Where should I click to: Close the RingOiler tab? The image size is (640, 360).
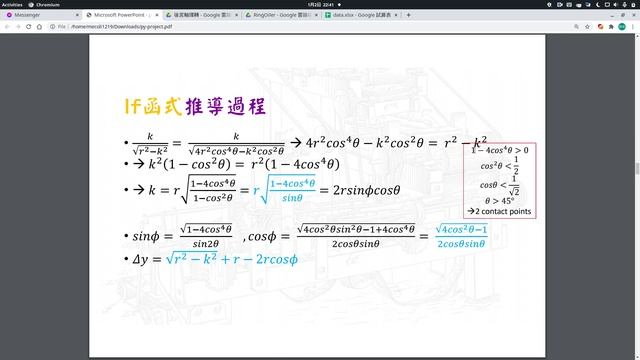point(316,15)
